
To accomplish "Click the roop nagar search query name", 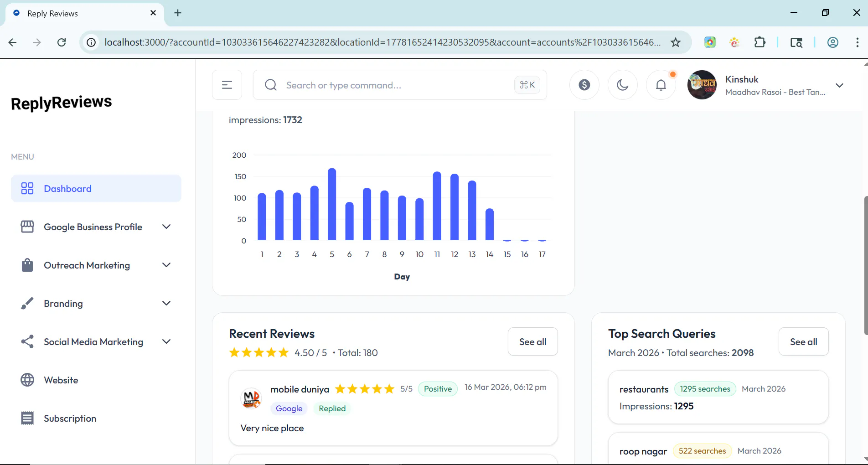I will tap(643, 451).
